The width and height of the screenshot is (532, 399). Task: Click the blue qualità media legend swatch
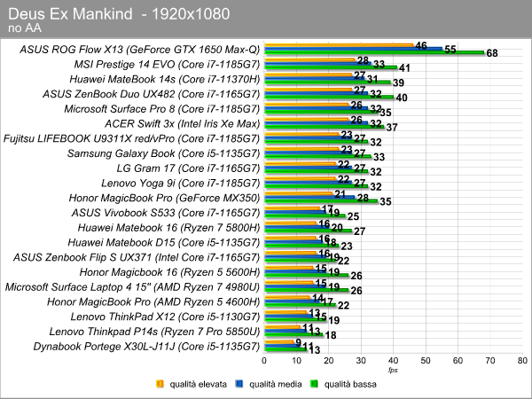click(x=239, y=384)
